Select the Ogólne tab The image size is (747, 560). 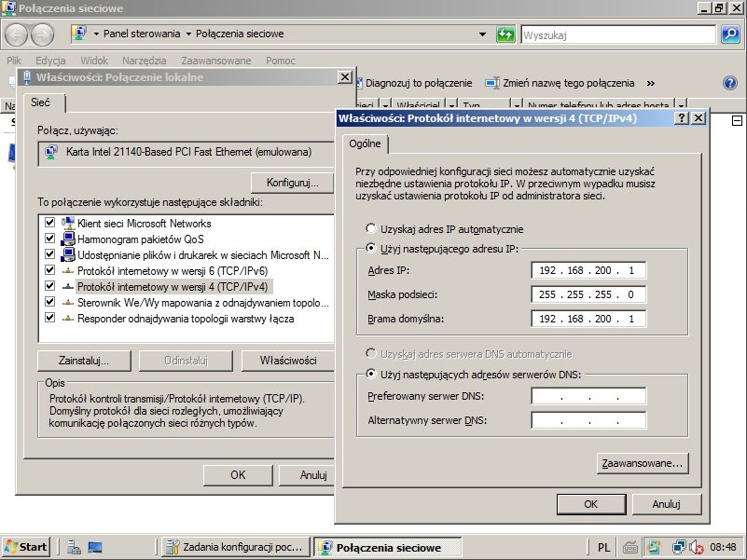[365, 143]
